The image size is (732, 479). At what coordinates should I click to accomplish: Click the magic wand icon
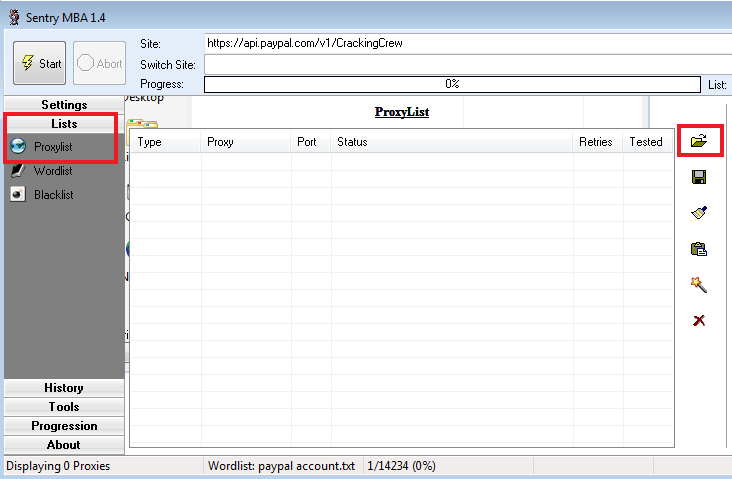pyautogui.click(x=699, y=285)
